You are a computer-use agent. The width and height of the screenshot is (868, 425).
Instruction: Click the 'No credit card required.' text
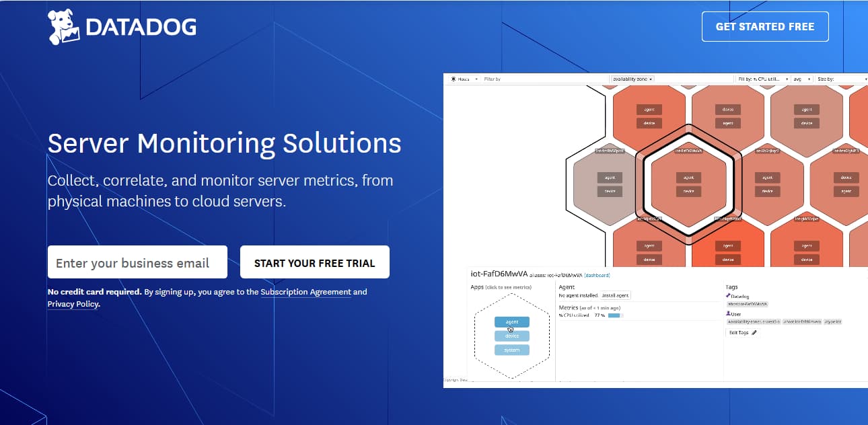click(x=95, y=292)
